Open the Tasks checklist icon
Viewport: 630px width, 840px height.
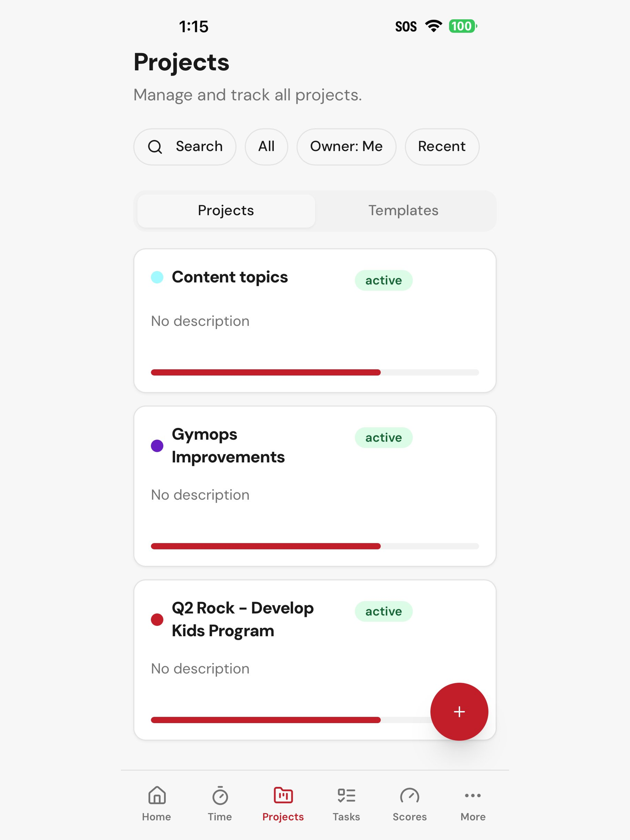(347, 795)
